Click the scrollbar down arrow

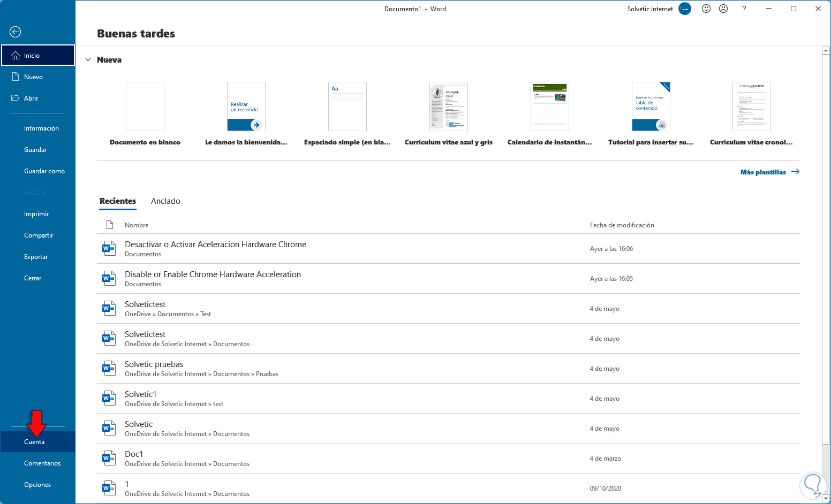coord(826,499)
